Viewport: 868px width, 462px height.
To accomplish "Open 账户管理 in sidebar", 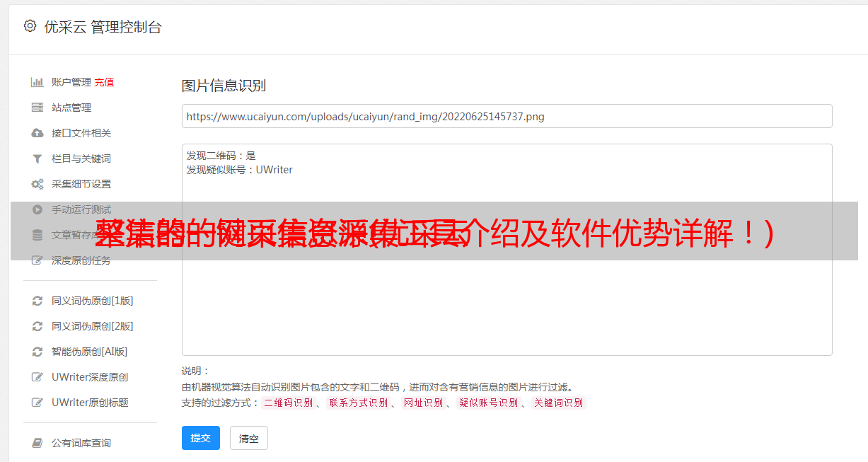I will point(71,82).
